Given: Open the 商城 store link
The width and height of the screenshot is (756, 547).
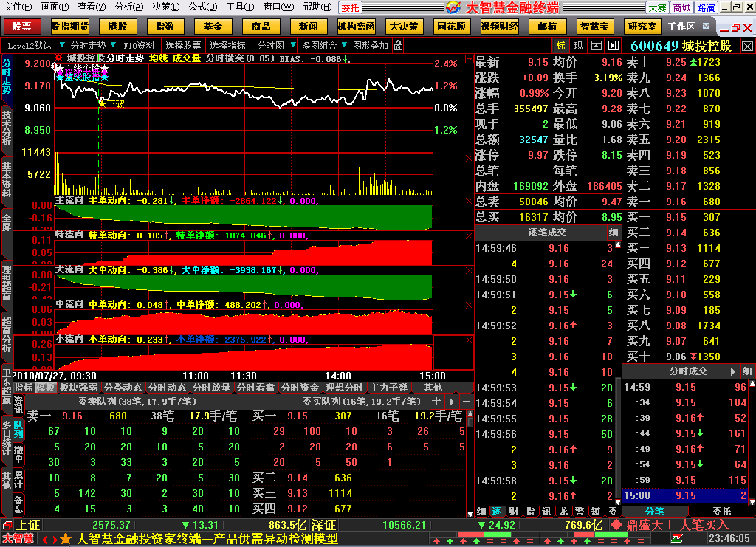Looking at the screenshot, I should [681, 7].
